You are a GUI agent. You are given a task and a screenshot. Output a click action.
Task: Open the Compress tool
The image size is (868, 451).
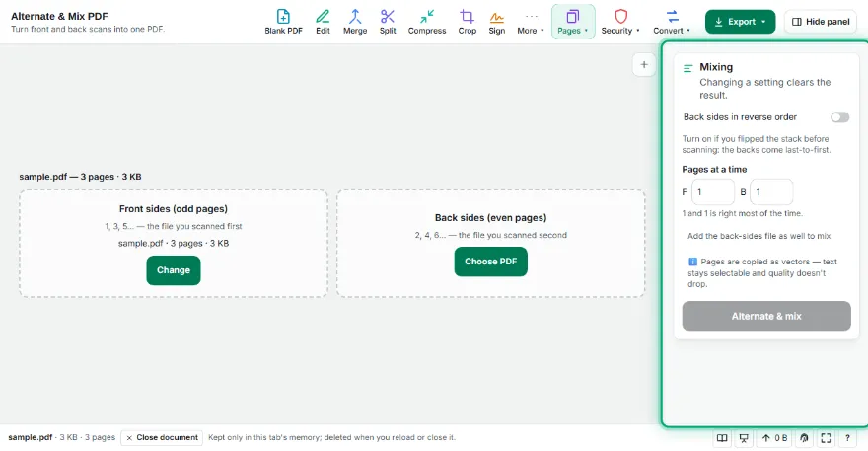click(x=427, y=22)
